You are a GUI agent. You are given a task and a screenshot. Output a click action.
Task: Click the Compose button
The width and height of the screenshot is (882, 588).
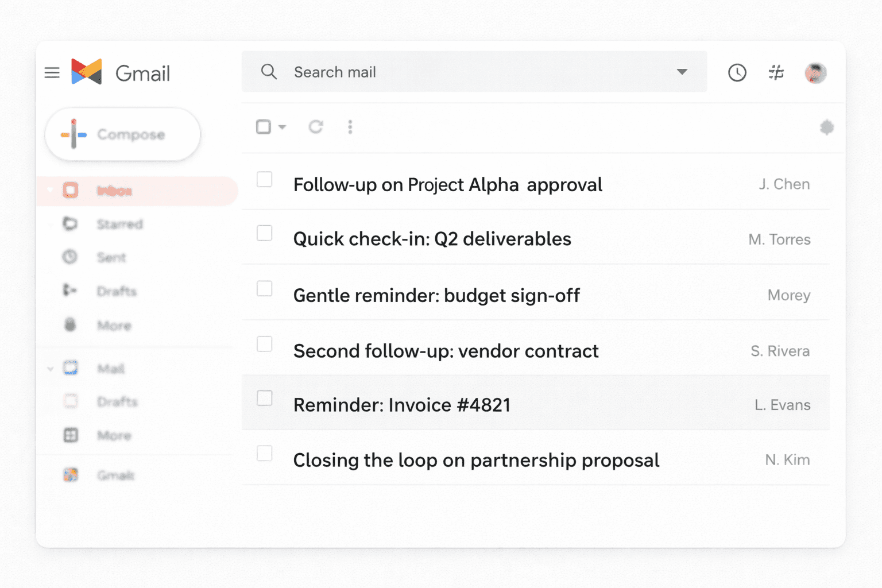(x=122, y=134)
